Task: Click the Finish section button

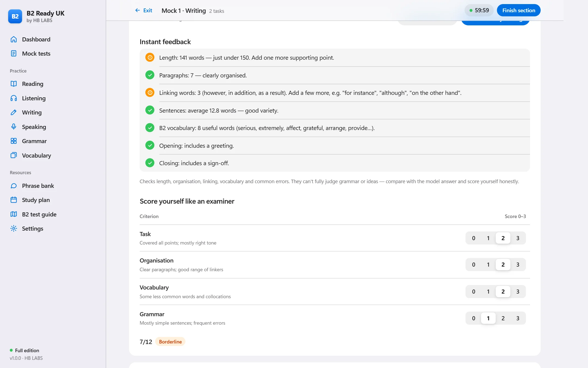Action: [x=519, y=10]
